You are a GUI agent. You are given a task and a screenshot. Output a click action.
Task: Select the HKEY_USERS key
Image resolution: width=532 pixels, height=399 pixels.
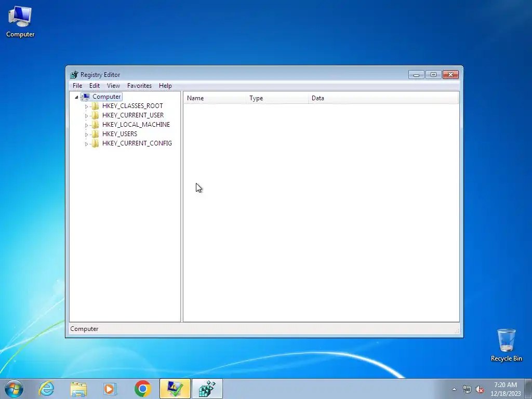tap(119, 134)
